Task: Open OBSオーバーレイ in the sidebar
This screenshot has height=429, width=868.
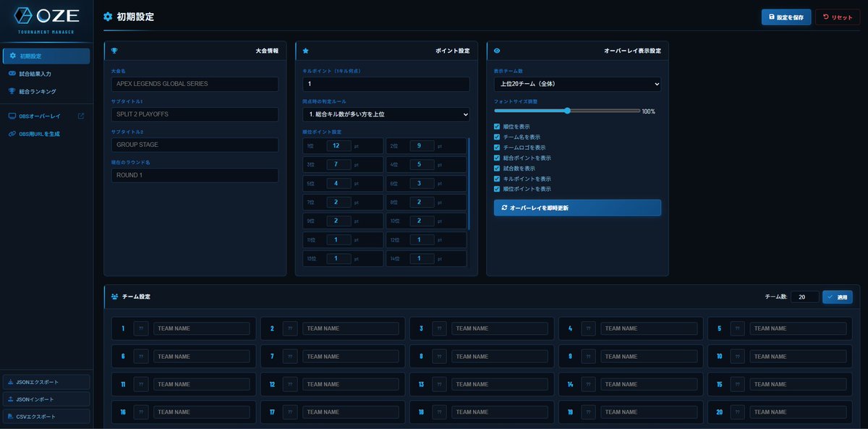Action: (x=46, y=116)
